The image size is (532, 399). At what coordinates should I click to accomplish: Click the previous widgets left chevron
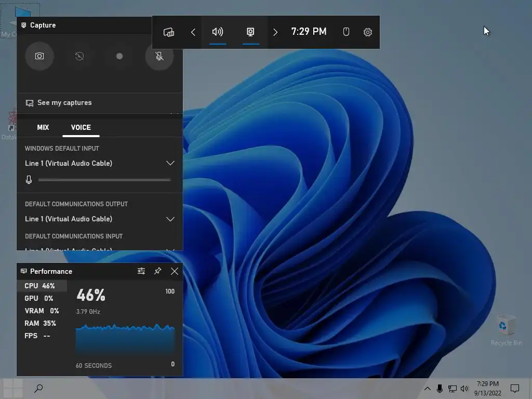coord(193,32)
